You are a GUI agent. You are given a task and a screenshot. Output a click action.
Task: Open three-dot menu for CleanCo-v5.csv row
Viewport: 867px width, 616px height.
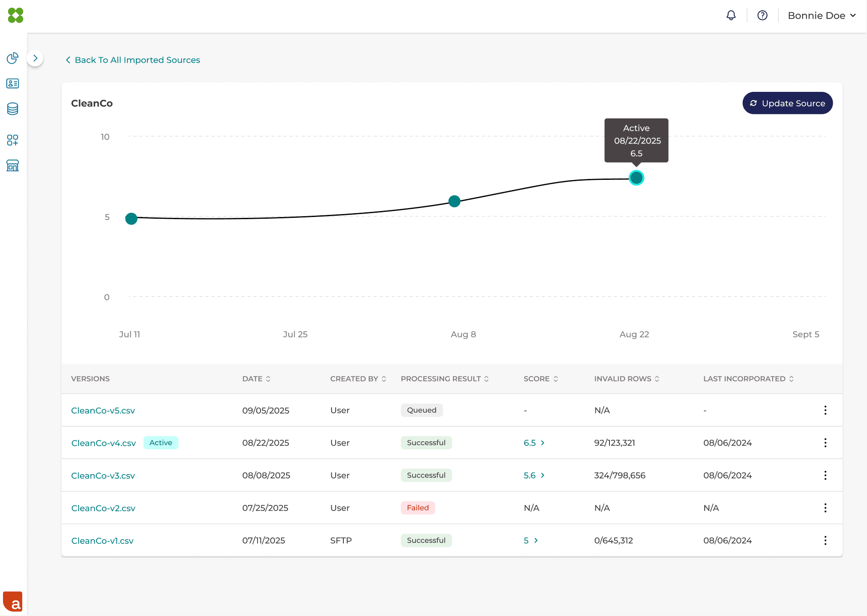point(825,410)
